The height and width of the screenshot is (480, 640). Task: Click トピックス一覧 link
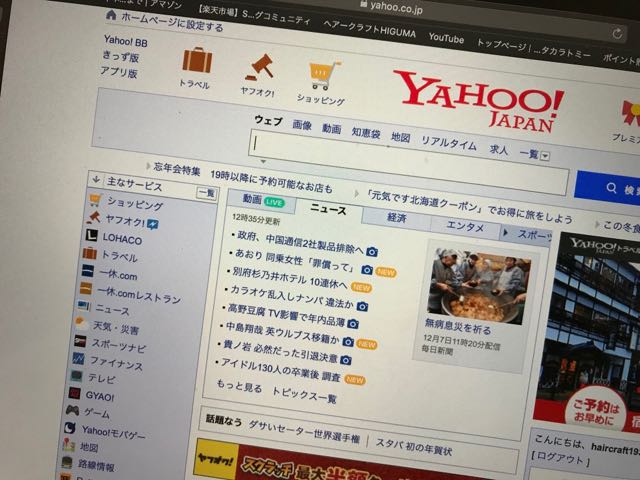point(304,394)
